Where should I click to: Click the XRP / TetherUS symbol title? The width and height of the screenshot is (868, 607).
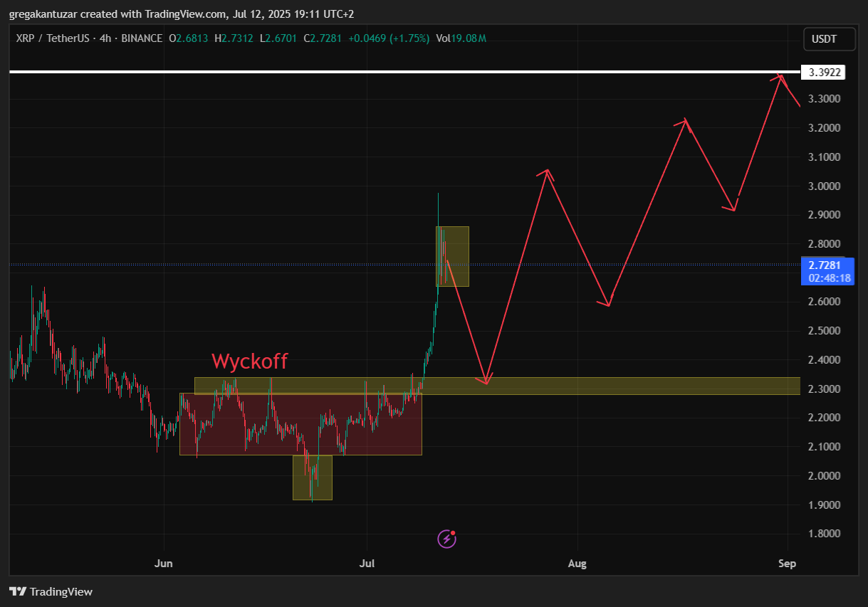coord(52,38)
